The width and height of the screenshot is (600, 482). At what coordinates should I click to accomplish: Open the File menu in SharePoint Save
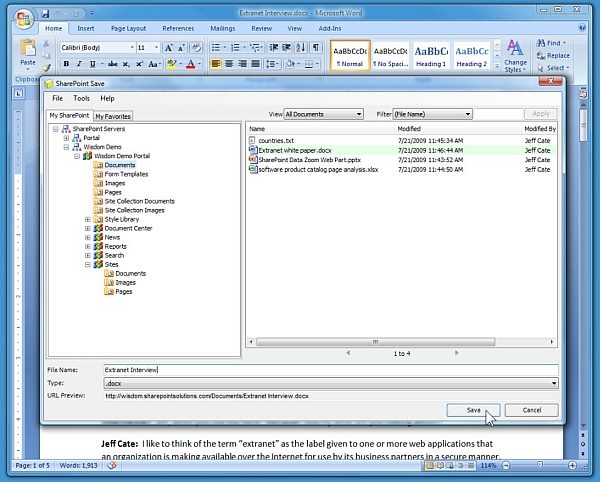pos(57,98)
